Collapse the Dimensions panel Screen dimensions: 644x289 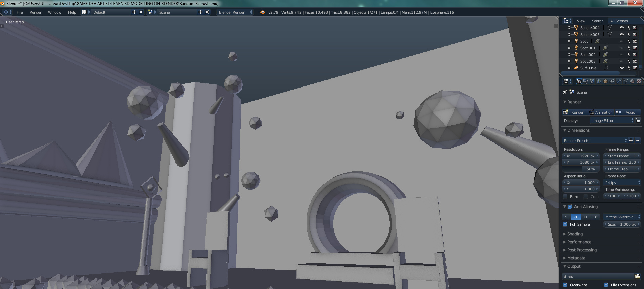578,130
